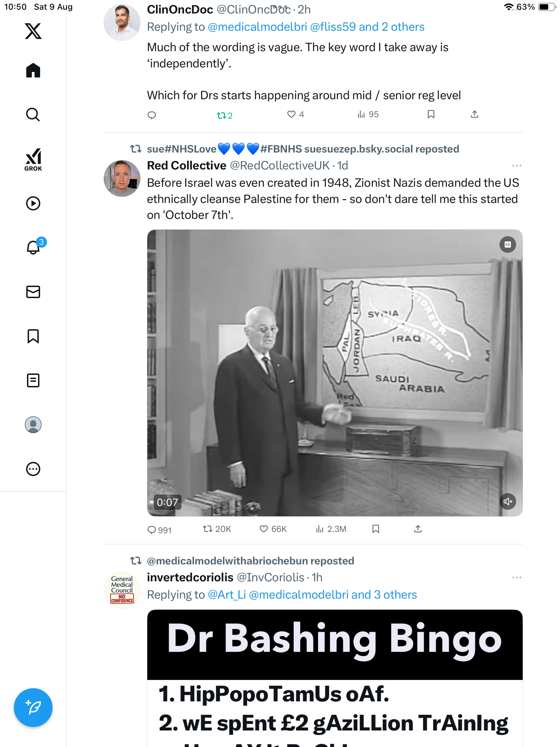Viewport: 560px width, 747px height.
Task: Compose a new post
Action: (x=33, y=708)
